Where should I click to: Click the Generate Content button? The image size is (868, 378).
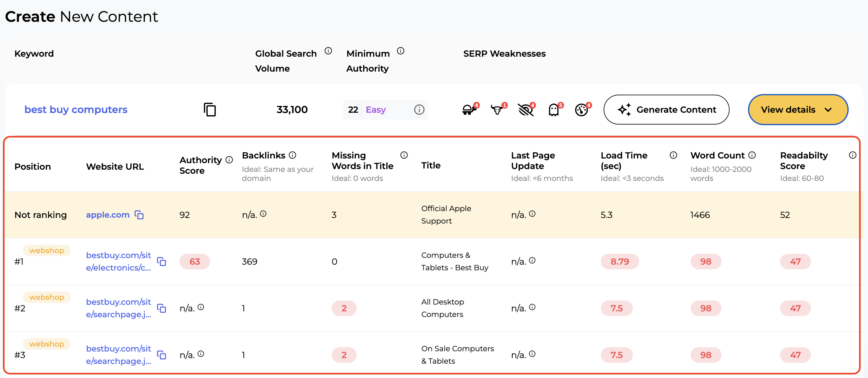[666, 109]
